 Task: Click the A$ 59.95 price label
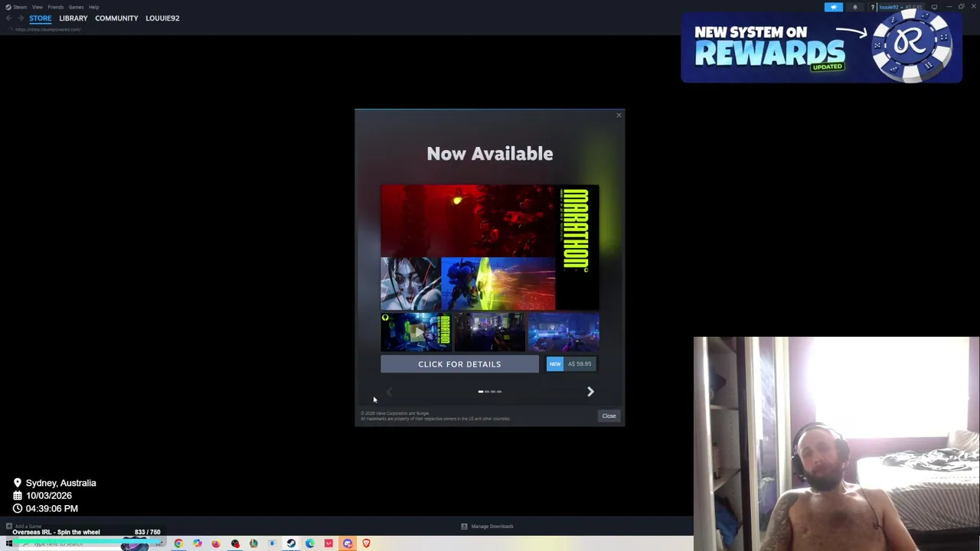[x=580, y=364]
